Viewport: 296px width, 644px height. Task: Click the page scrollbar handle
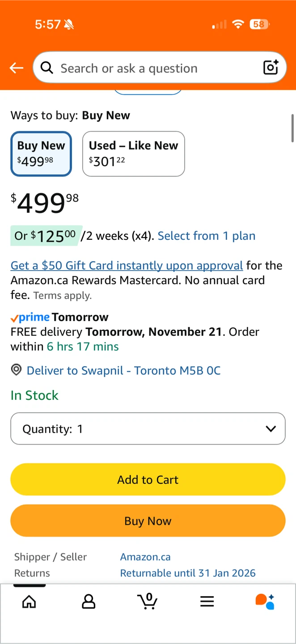pyautogui.click(x=292, y=128)
